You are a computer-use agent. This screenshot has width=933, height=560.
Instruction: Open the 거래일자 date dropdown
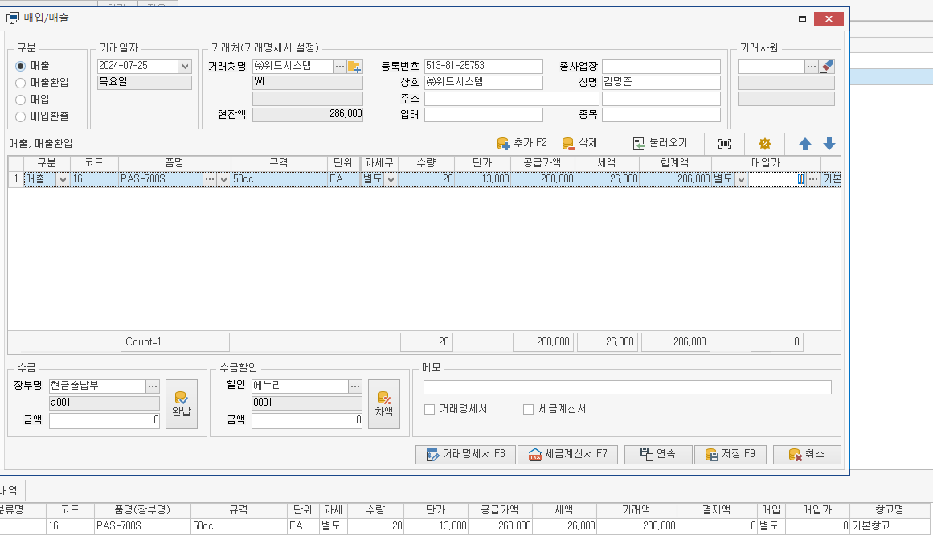coord(185,67)
